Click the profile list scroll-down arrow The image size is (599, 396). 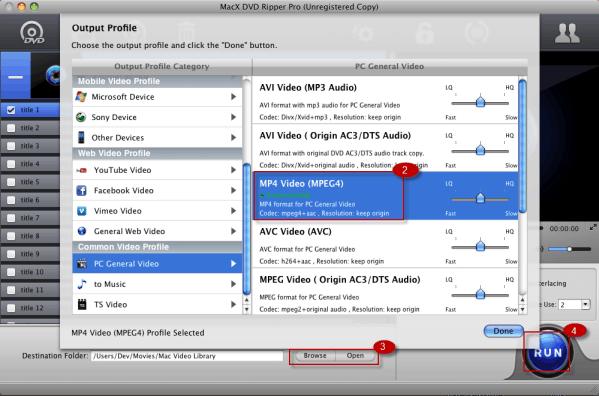522,310
